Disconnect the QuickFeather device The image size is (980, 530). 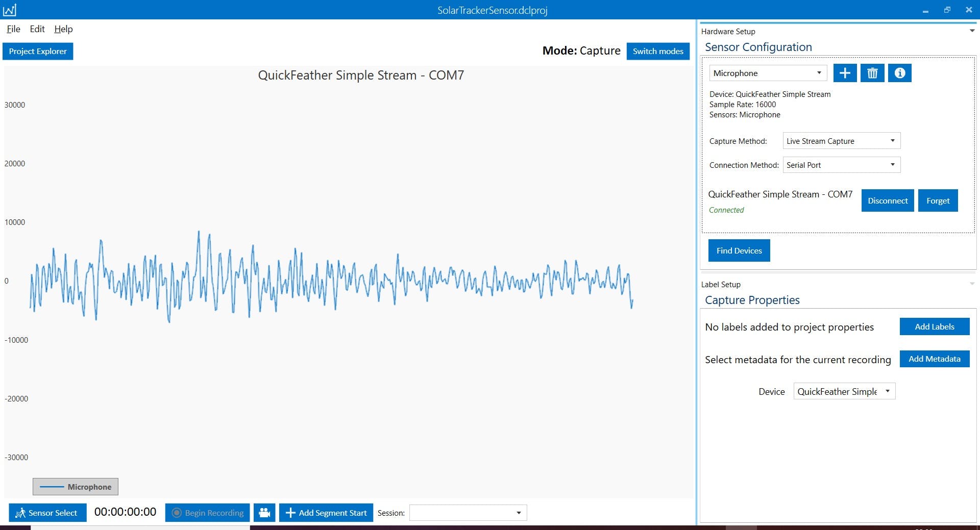tap(888, 200)
